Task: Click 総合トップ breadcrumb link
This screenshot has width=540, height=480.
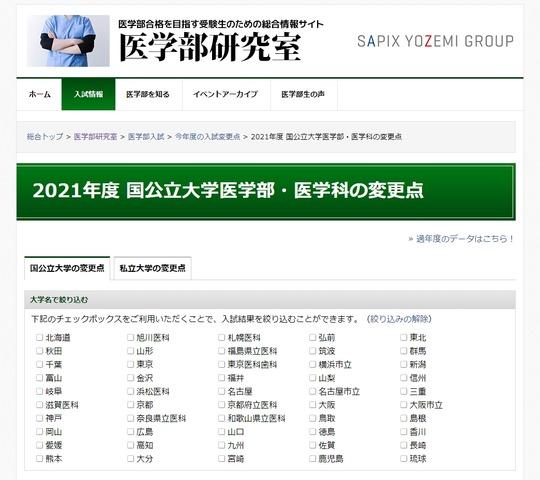Action: 45,136
